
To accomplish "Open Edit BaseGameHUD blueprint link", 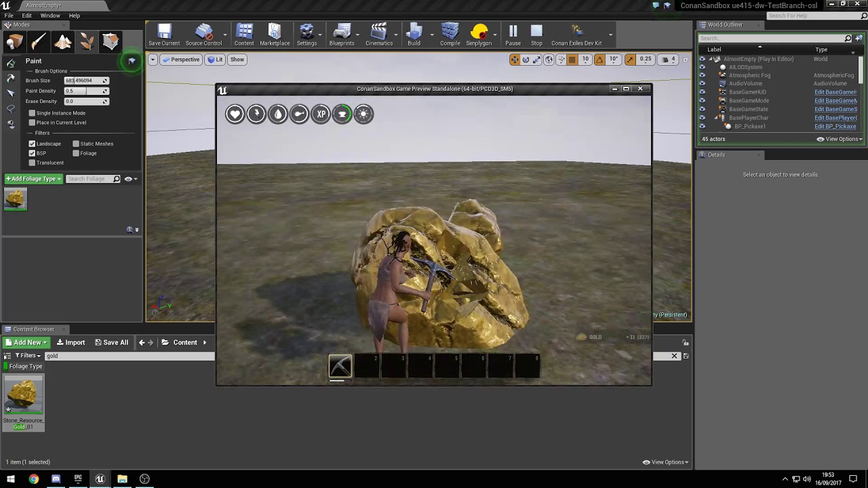I will tap(835, 92).
